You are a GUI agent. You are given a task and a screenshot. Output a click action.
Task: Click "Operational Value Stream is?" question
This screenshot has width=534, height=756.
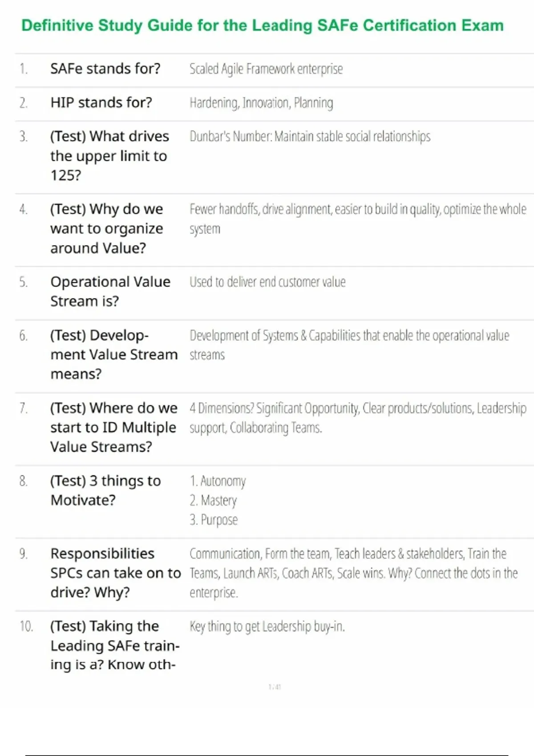click(x=110, y=291)
